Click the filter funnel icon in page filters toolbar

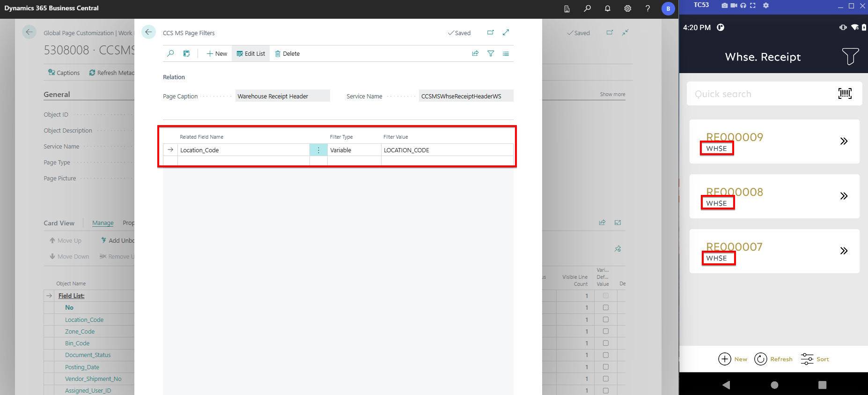(491, 53)
